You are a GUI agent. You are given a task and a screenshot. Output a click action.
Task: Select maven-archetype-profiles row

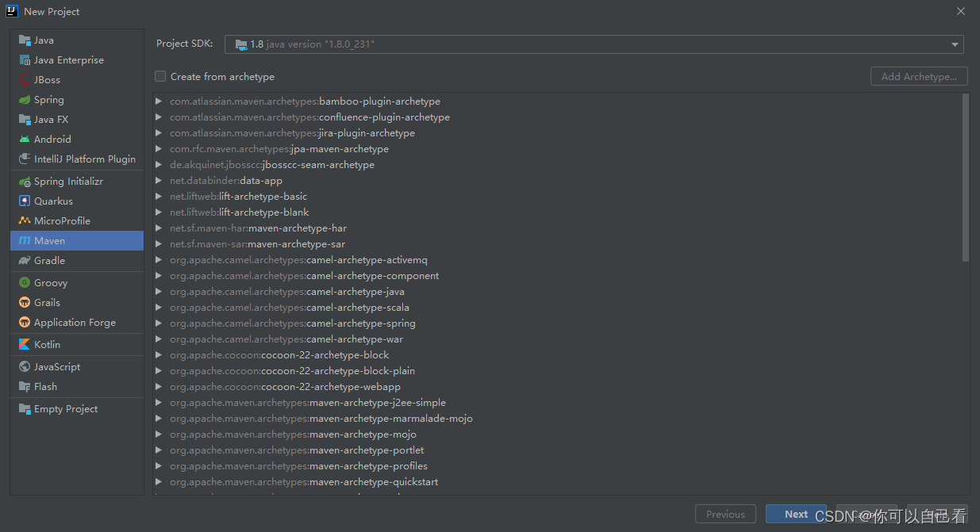pos(557,466)
